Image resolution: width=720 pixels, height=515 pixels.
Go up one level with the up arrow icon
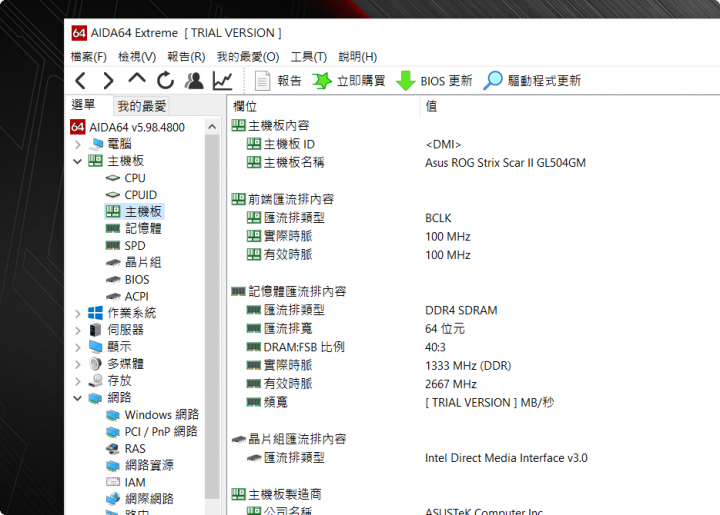pos(137,79)
